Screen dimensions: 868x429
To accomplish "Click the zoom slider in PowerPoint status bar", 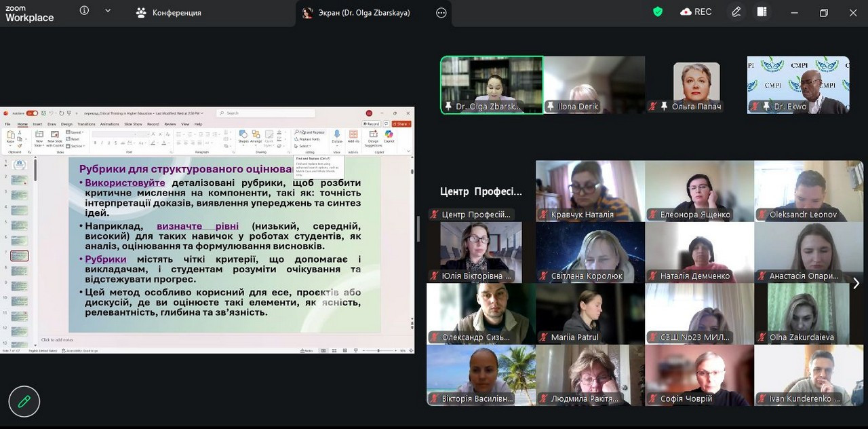I will pyautogui.click(x=378, y=351).
